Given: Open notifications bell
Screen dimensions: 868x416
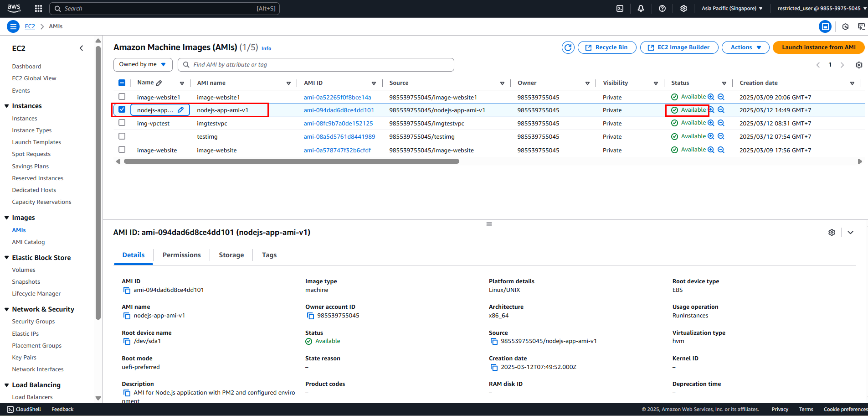Looking at the screenshot, I should [641, 8].
